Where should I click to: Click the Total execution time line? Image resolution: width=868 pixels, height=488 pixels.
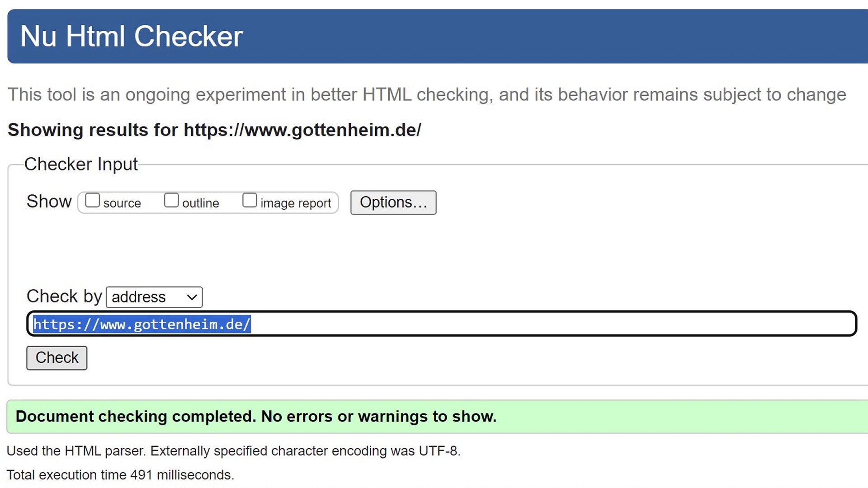pos(120,475)
